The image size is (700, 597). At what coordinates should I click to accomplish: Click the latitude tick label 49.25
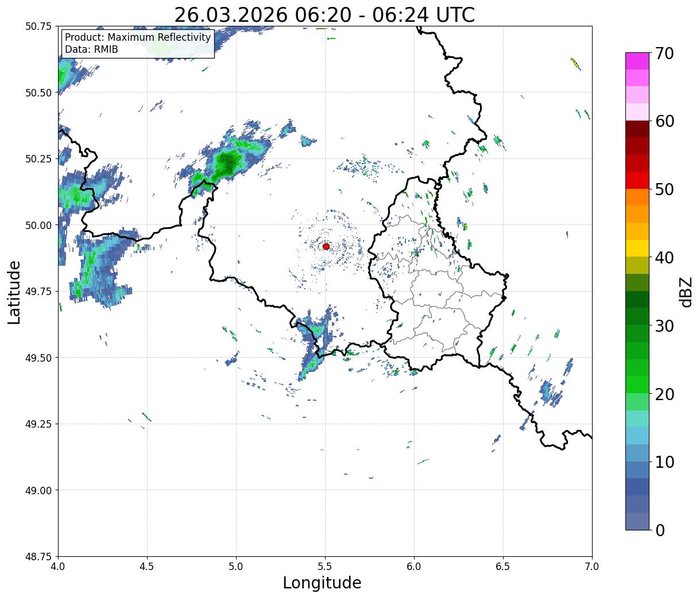[x=38, y=424]
